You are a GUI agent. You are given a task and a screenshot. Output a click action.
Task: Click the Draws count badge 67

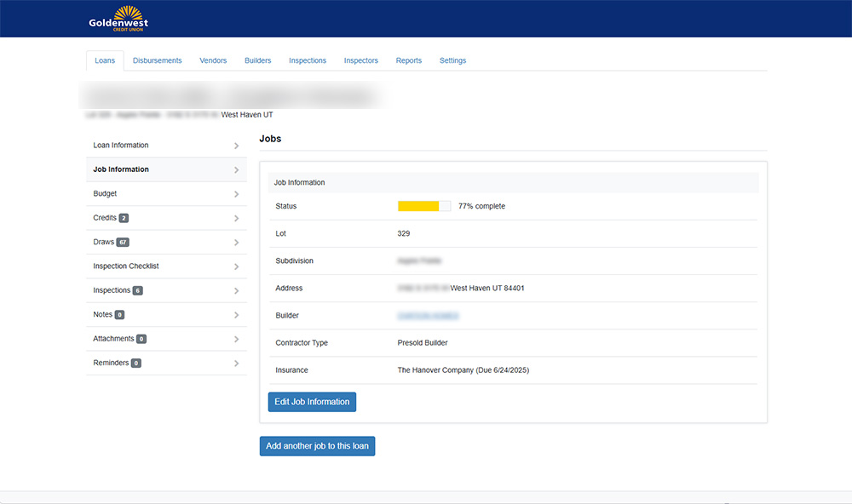coord(123,243)
